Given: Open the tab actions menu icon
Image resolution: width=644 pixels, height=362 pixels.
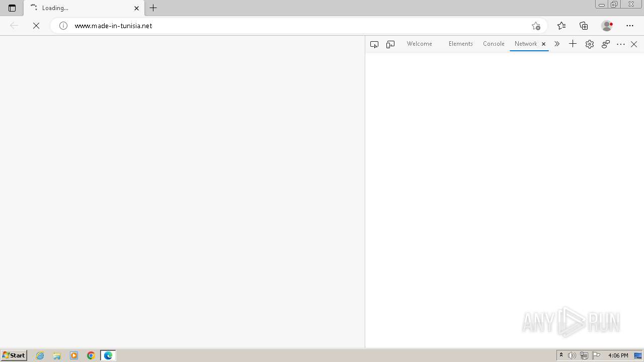Looking at the screenshot, I should [12, 8].
